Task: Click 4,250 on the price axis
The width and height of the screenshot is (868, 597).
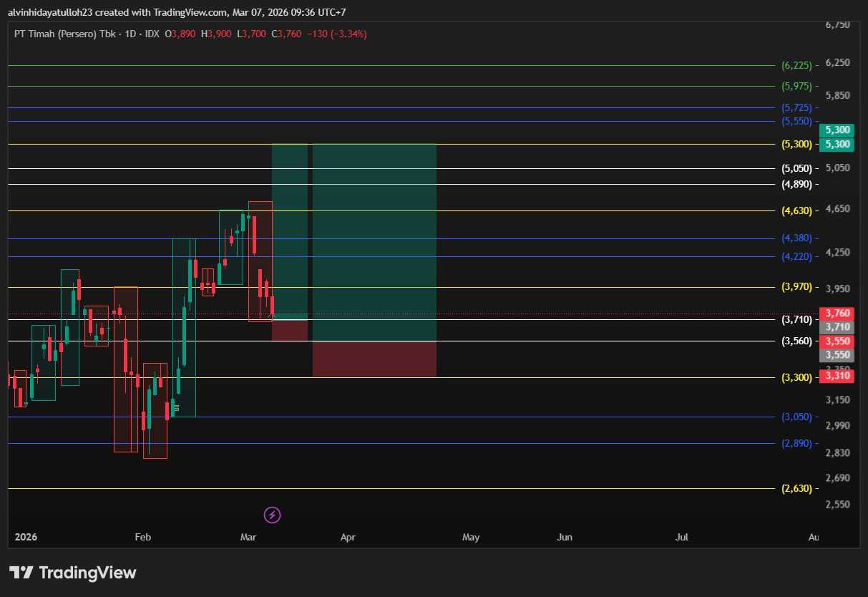Action: coord(837,252)
